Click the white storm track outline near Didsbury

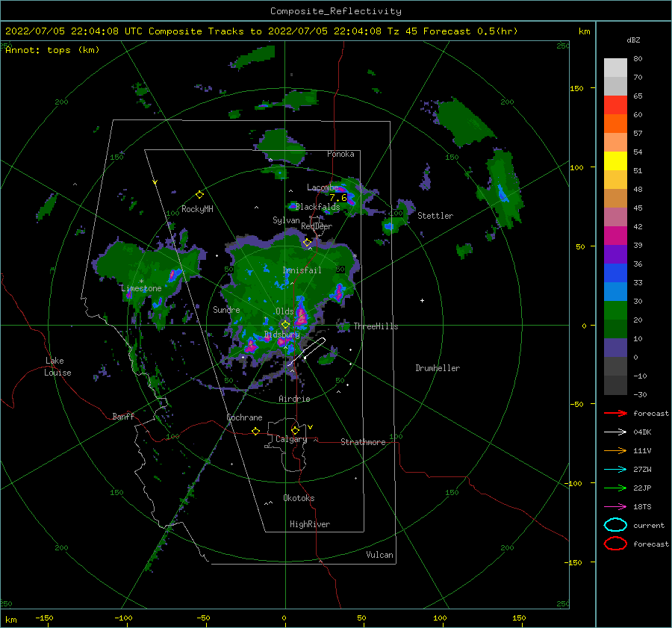tap(307, 351)
